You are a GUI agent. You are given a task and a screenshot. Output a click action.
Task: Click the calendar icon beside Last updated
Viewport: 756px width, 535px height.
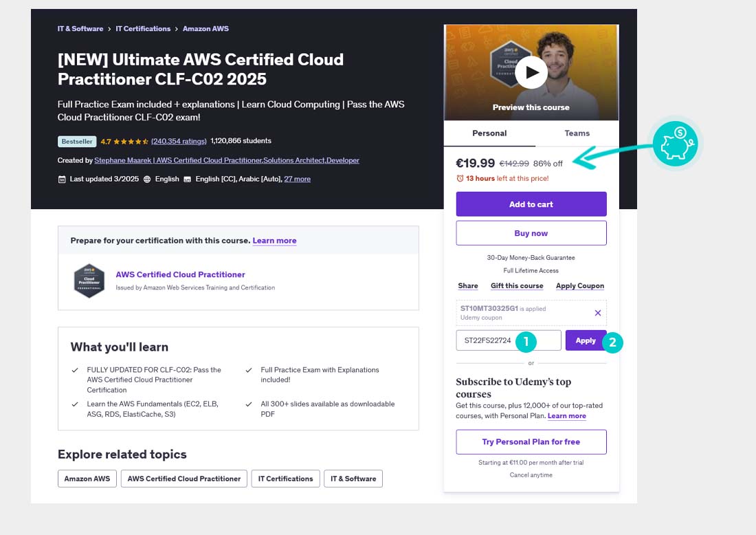62,179
